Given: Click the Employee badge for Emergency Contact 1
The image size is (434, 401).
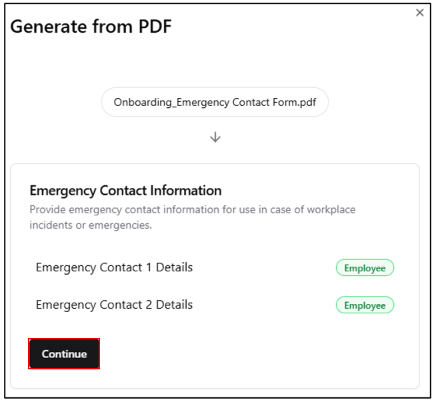Looking at the screenshot, I should [x=365, y=268].
